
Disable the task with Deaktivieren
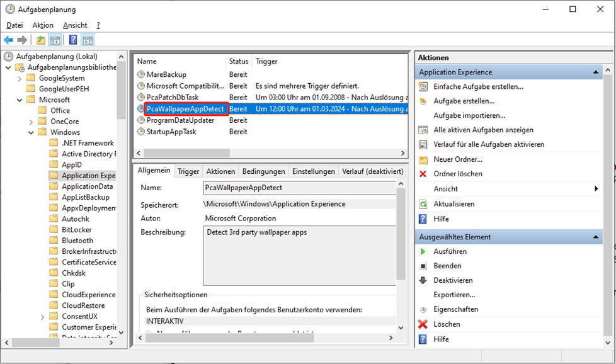[453, 280]
